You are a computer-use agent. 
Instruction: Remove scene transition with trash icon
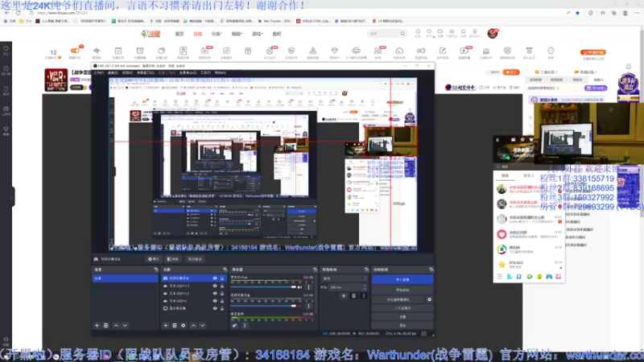[x=354, y=295]
